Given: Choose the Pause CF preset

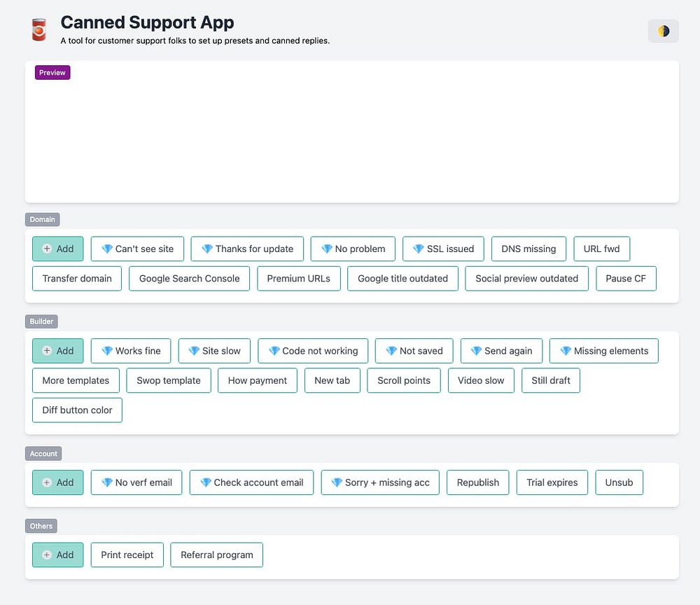Looking at the screenshot, I should [626, 278].
